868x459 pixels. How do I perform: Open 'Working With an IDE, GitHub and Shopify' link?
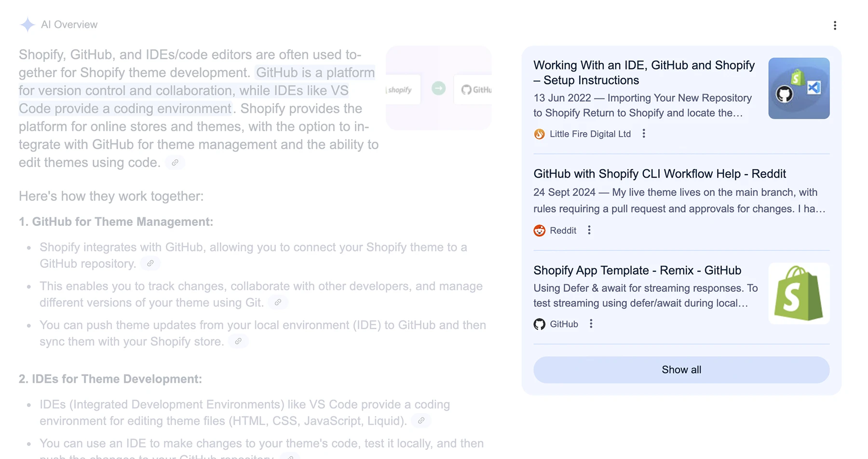(x=644, y=72)
